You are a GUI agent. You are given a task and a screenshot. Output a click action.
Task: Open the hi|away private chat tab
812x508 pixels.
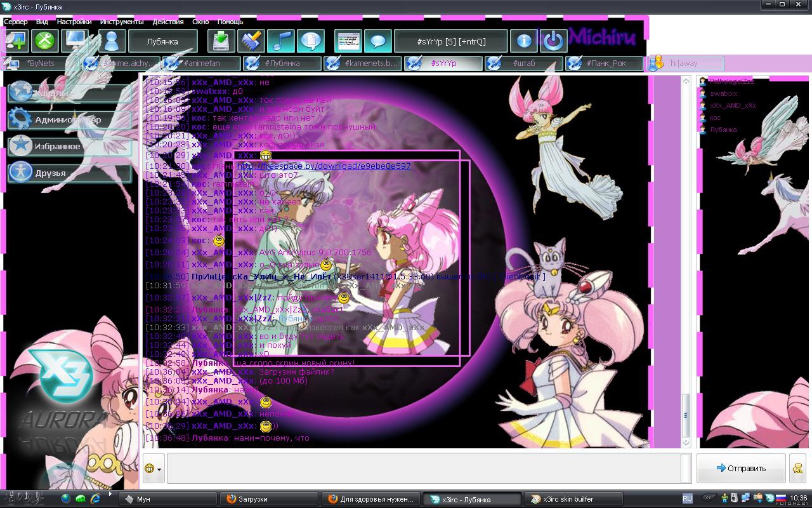coord(685,63)
